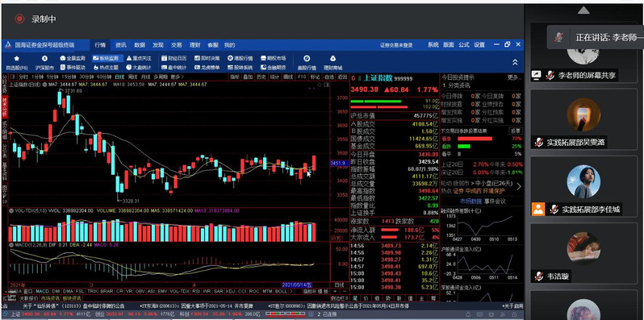Switch to 市场资讯 bottom tab
This screenshot has width=644, height=320.
(x=50, y=298)
